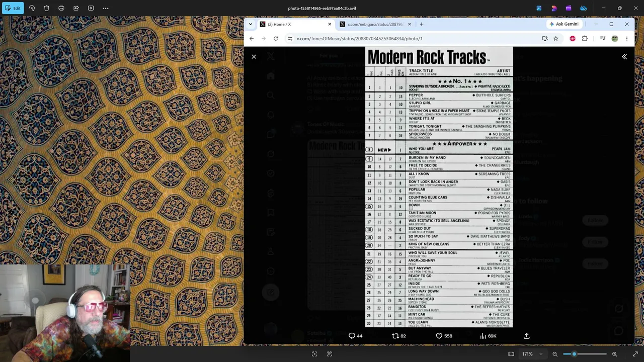Click the Chrome address bar URL
The width and height of the screenshot is (644, 362).
[359, 38]
